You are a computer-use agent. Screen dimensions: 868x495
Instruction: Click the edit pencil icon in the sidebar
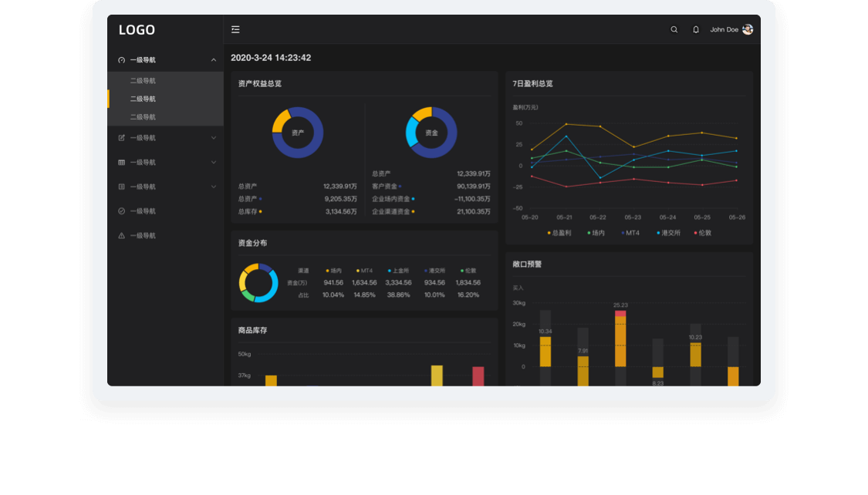coord(121,138)
